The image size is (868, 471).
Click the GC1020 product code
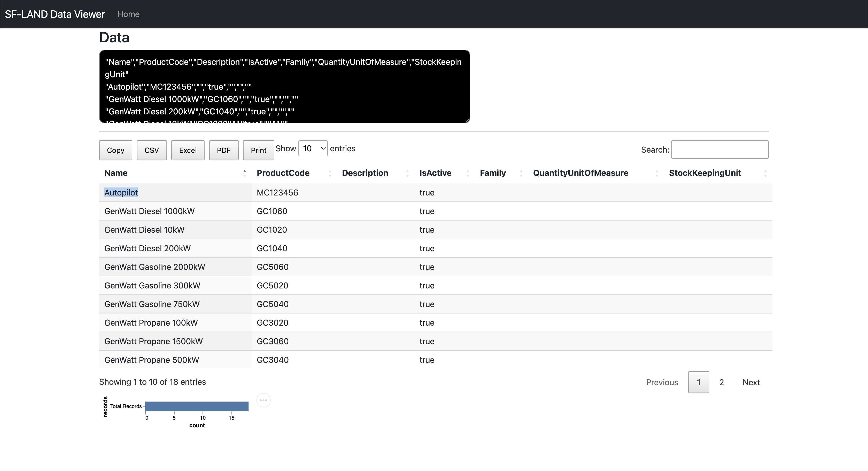[x=272, y=230]
